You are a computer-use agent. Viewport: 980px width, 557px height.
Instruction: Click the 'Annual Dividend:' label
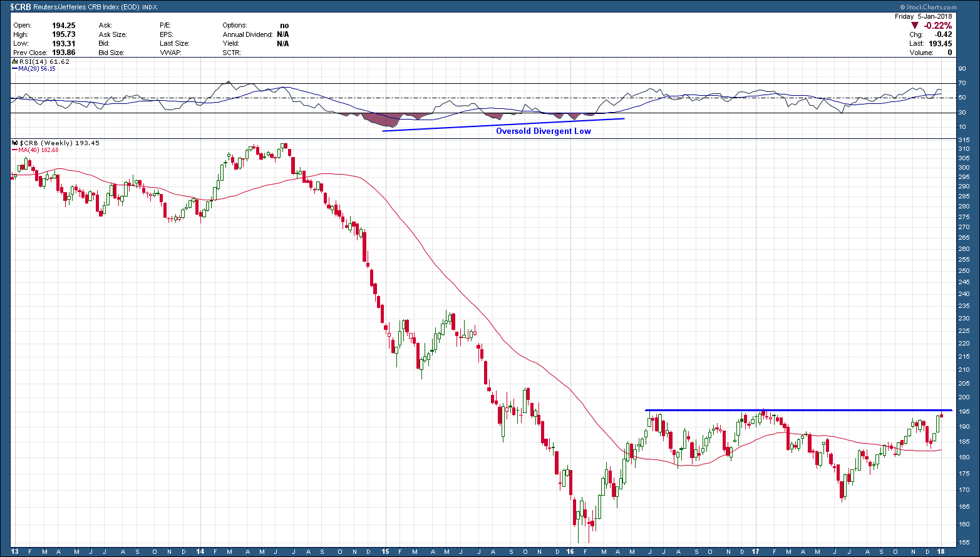247,34
